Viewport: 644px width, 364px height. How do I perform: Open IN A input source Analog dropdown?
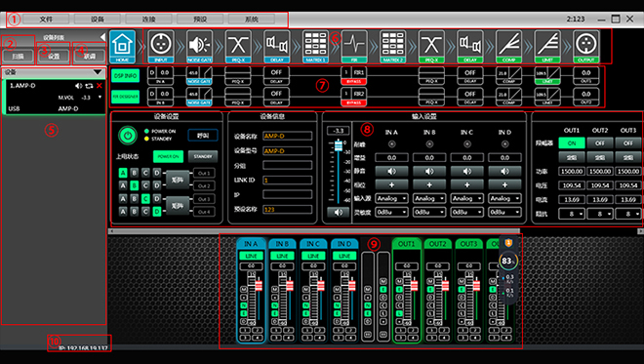(x=391, y=198)
